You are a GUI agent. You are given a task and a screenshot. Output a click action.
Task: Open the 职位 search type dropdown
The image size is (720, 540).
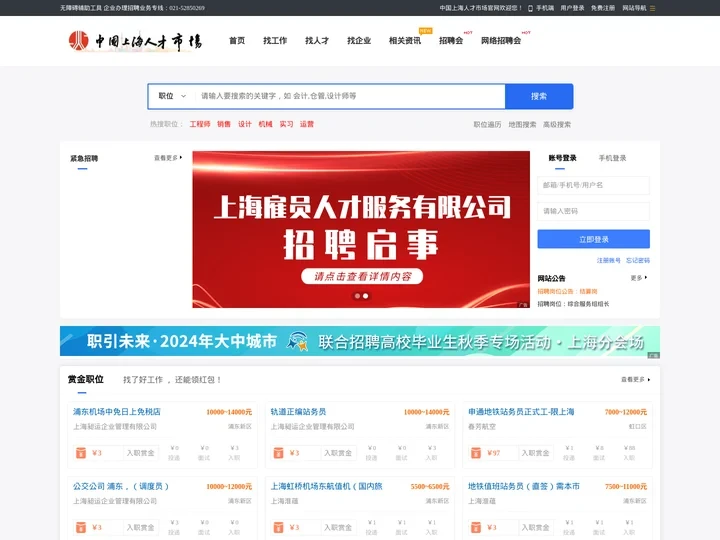point(172,96)
